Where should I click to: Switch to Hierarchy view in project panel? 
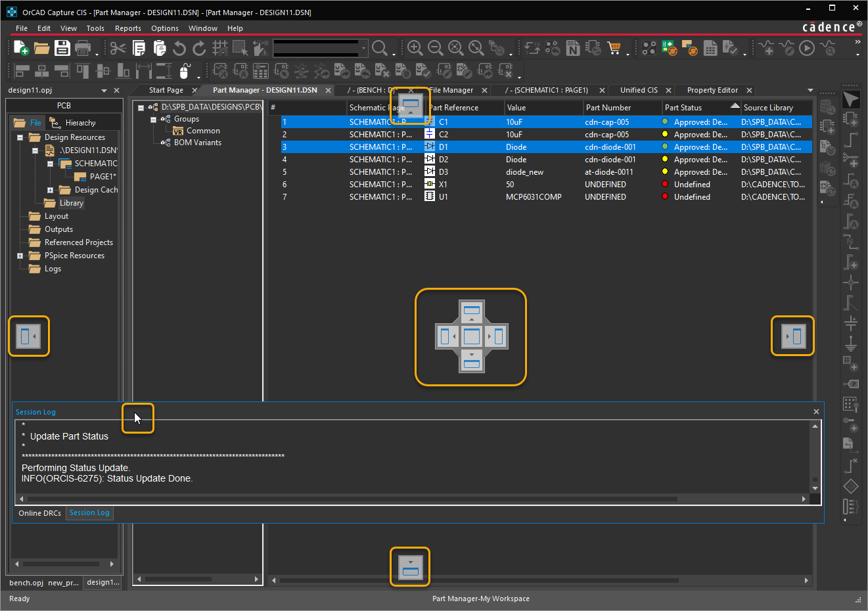(80, 123)
